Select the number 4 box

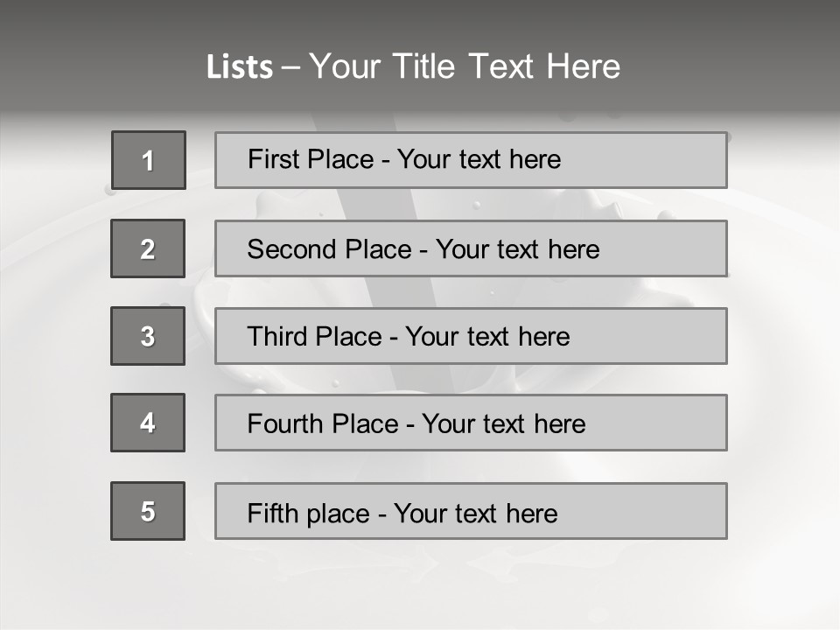tap(148, 423)
